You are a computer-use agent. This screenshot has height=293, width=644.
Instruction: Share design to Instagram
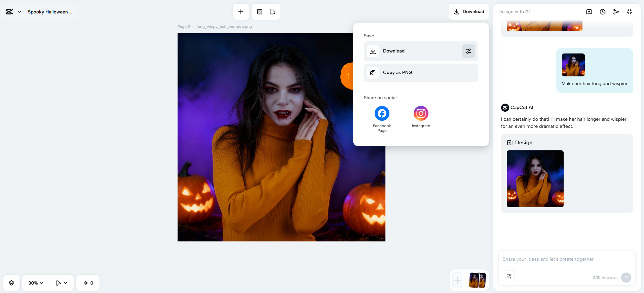point(421,113)
